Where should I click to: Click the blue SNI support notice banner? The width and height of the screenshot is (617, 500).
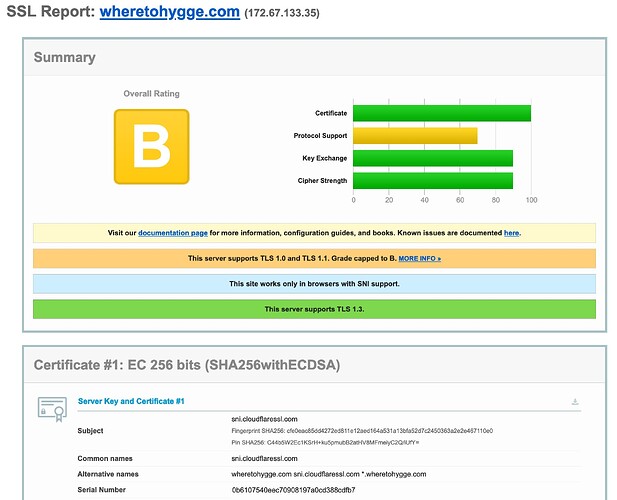(x=314, y=284)
